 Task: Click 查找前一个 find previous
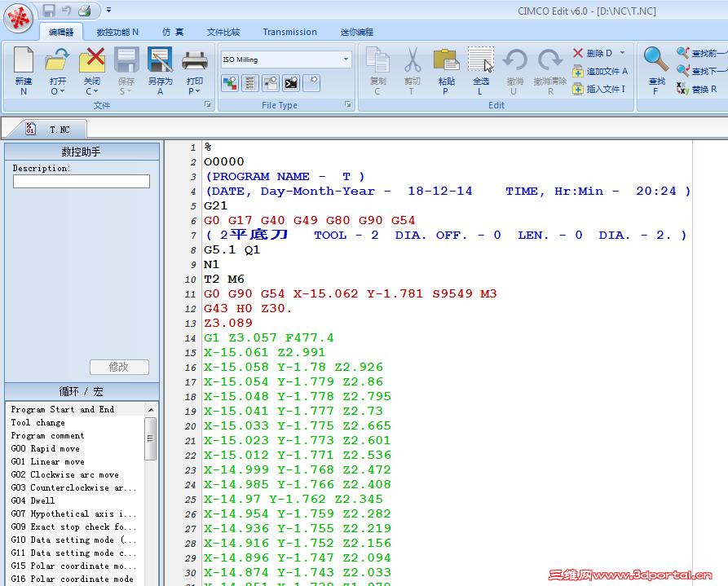(701, 53)
